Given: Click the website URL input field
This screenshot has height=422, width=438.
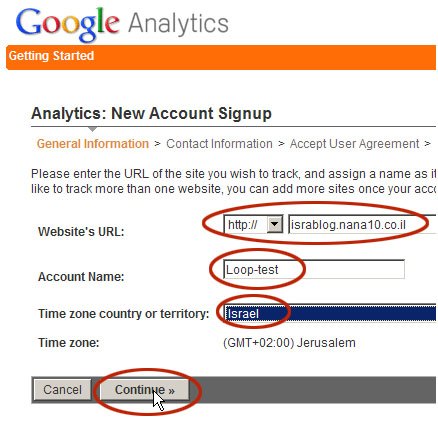Looking at the screenshot, I should click(x=362, y=224).
